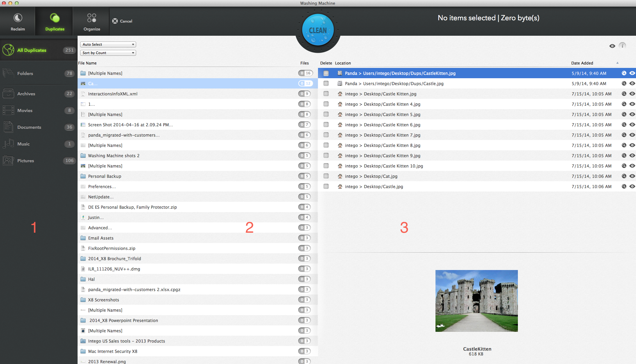Check delete box for Castle Kitten 5.jpg
Image resolution: width=636 pixels, height=364 pixels.
tap(326, 115)
